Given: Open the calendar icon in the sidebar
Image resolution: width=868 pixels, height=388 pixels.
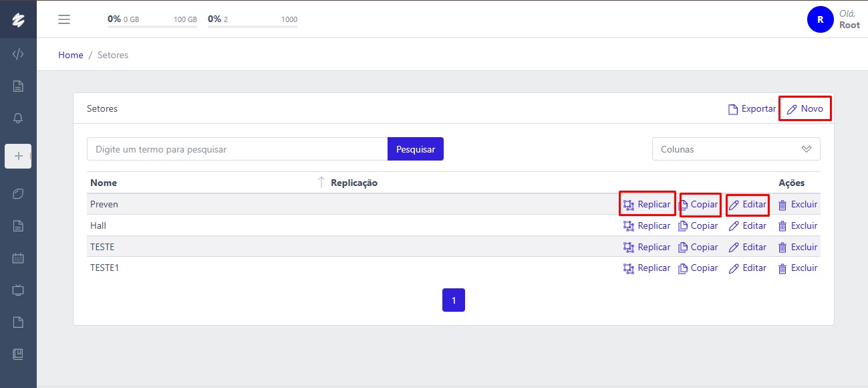Looking at the screenshot, I should click(x=18, y=258).
